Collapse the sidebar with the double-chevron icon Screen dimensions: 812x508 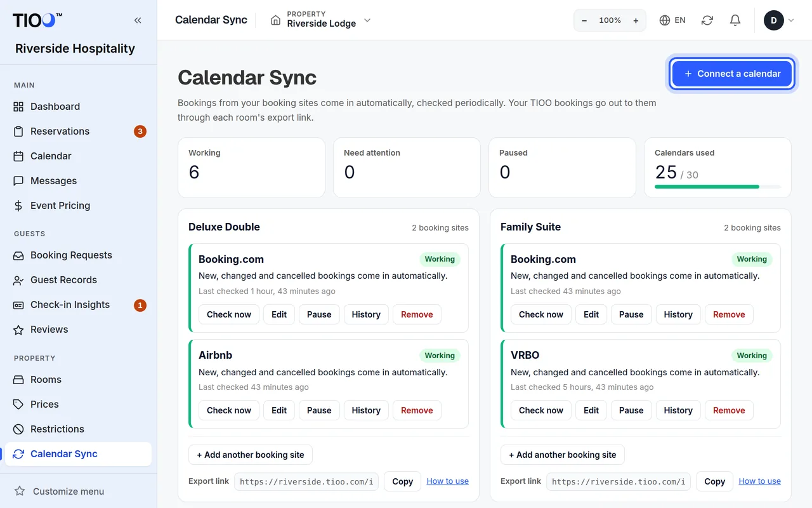138,20
